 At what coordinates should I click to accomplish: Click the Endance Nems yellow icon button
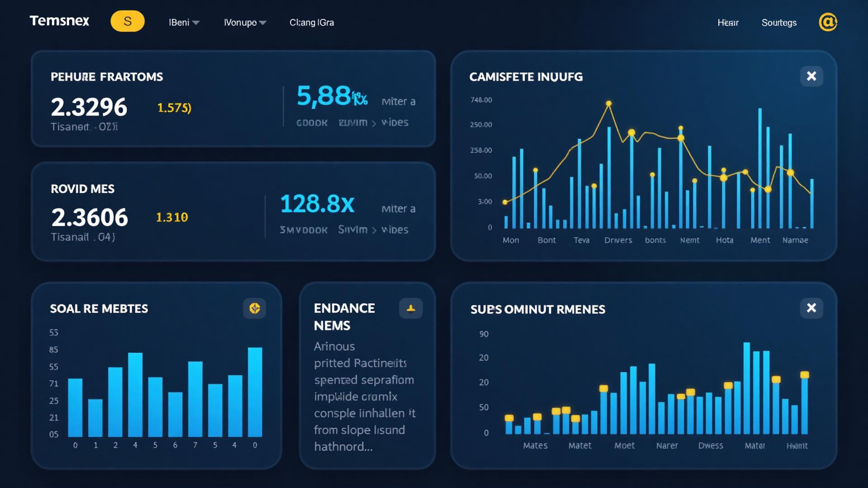tap(410, 308)
